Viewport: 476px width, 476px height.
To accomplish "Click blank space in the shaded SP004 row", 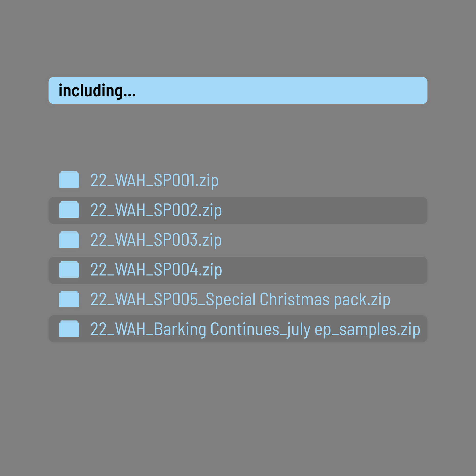I will click(x=320, y=270).
